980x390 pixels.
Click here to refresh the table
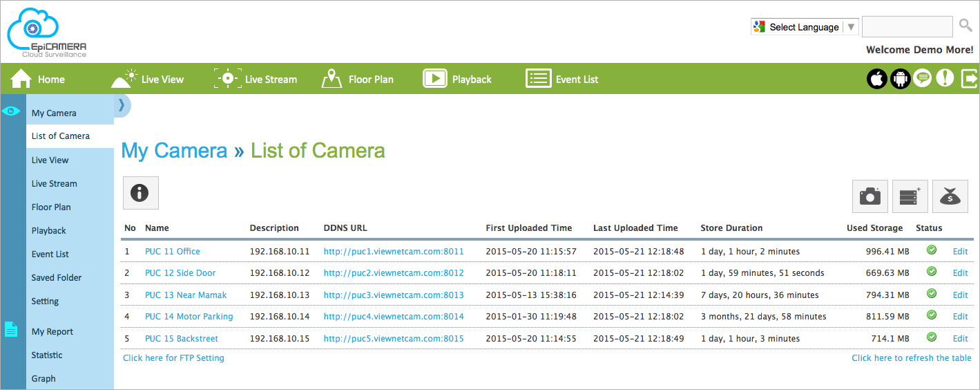pos(912,357)
